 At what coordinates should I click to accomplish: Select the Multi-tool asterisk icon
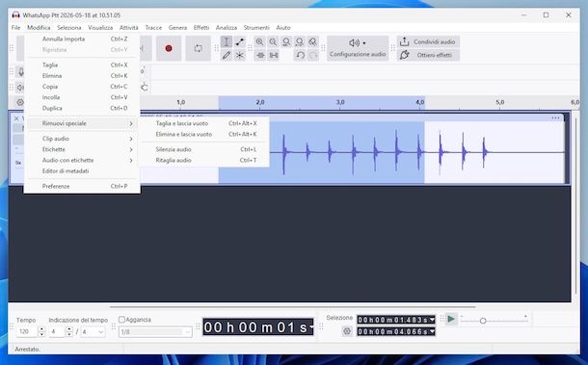pyautogui.click(x=240, y=56)
